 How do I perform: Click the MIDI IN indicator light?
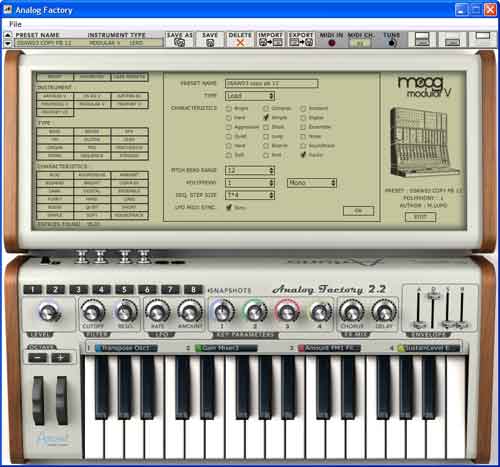click(331, 43)
